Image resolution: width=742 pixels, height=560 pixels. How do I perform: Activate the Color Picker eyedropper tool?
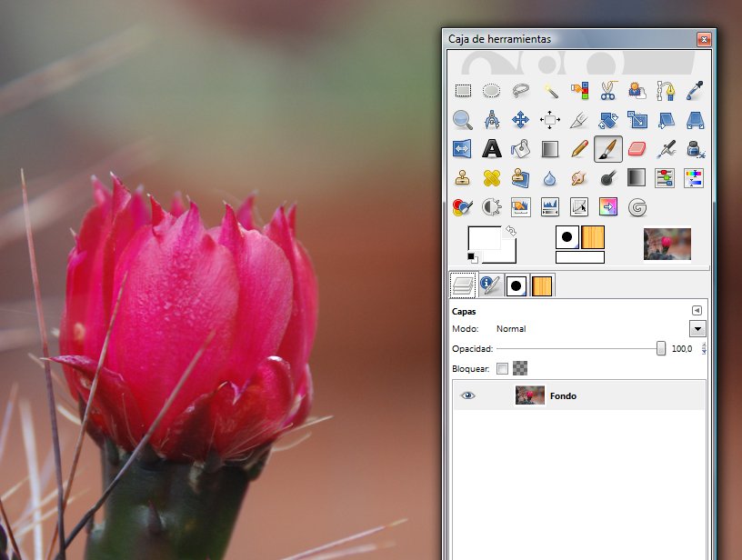coord(694,91)
